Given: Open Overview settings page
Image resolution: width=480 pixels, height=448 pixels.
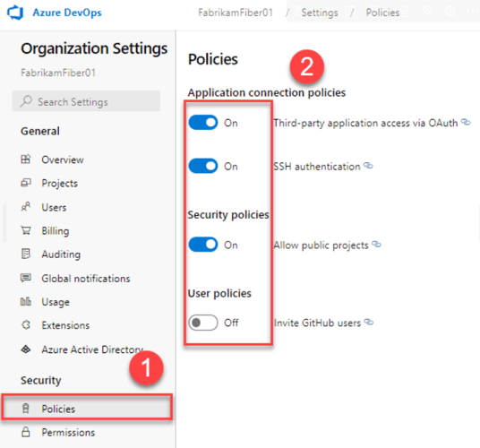Looking at the screenshot, I should tap(63, 159).
